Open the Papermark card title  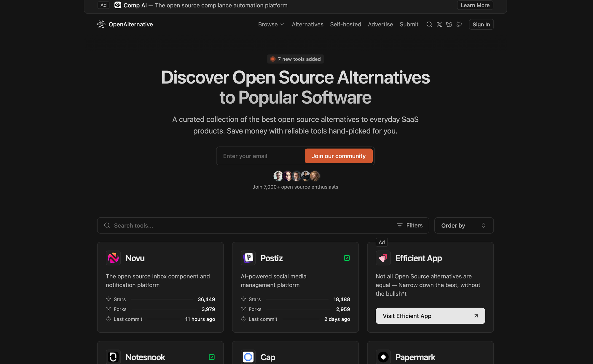[x=415, y=357]
